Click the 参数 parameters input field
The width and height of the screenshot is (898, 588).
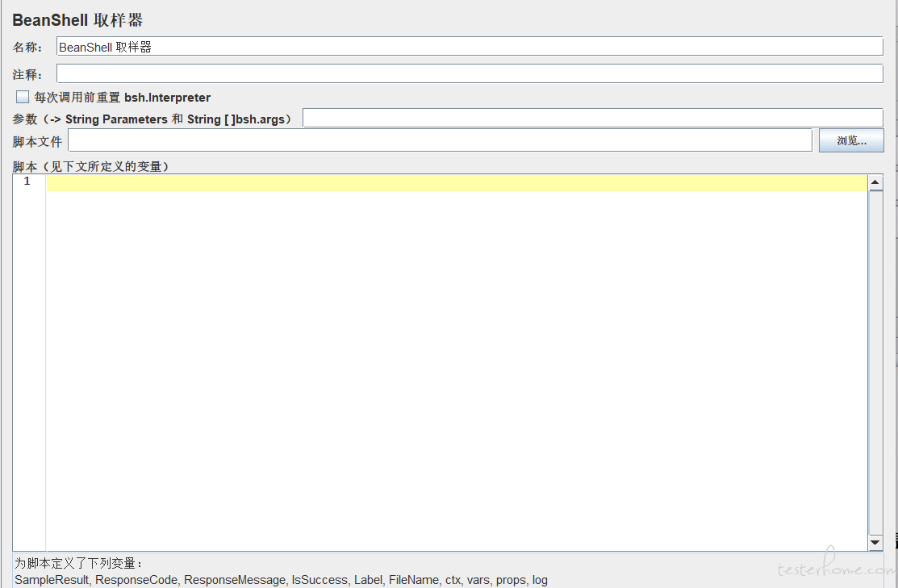click(592, 119)
